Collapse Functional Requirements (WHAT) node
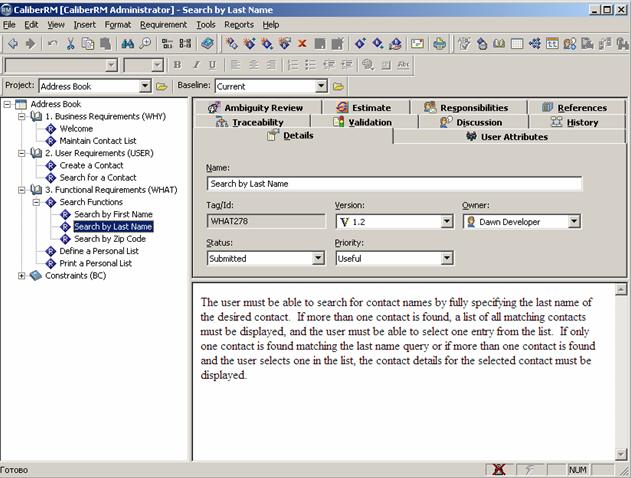Viewport: 631px width, 478px height. [x=22, y=190]
